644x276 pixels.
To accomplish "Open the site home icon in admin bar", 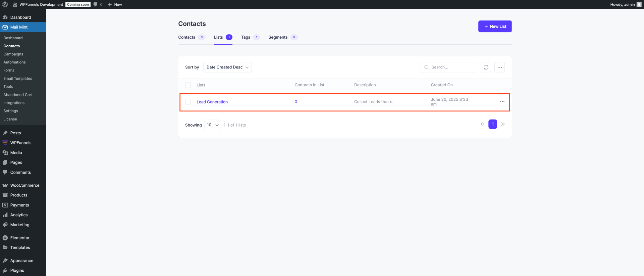I will 15,4.
